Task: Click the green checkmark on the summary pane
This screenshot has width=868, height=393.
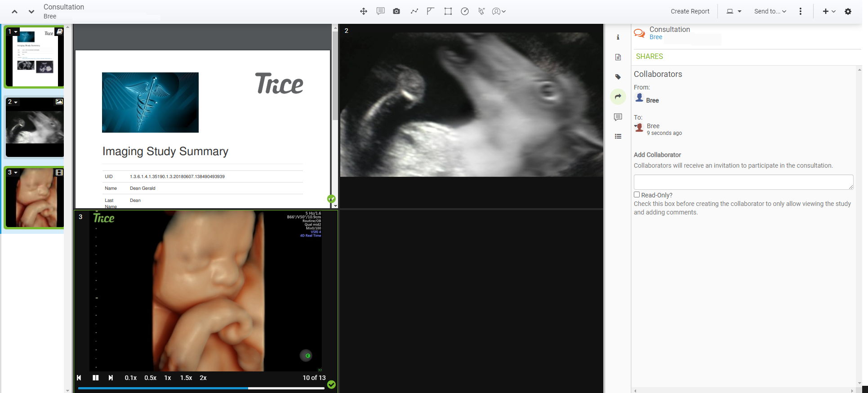Action: [331, 199]
